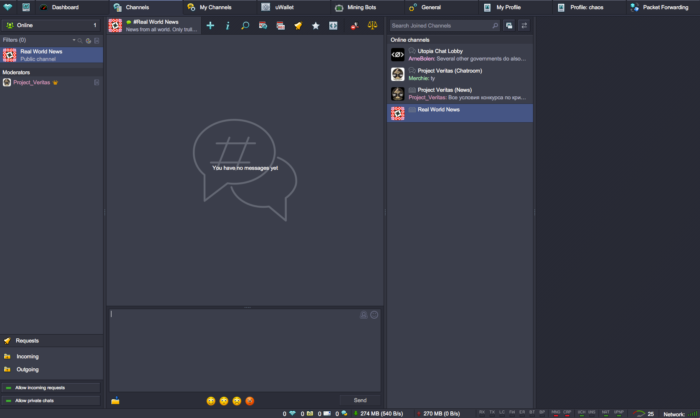Click the star favorite icon in channel toolbar

coord(315,25)
